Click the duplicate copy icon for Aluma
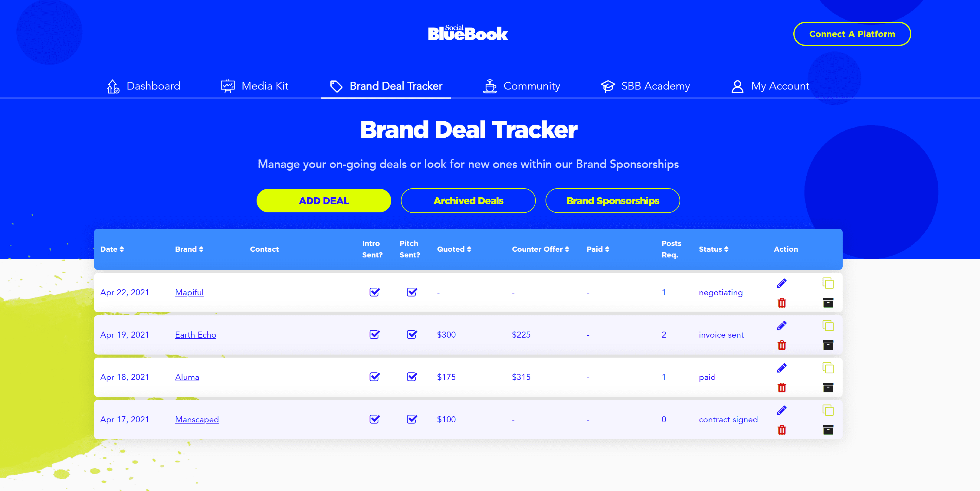980x491 pixels. point(828,368)
